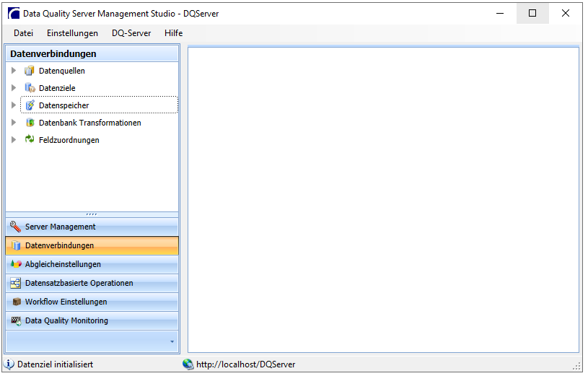Minimize the Management Studio window
588x376 pixels.
[x=500, y=14]
